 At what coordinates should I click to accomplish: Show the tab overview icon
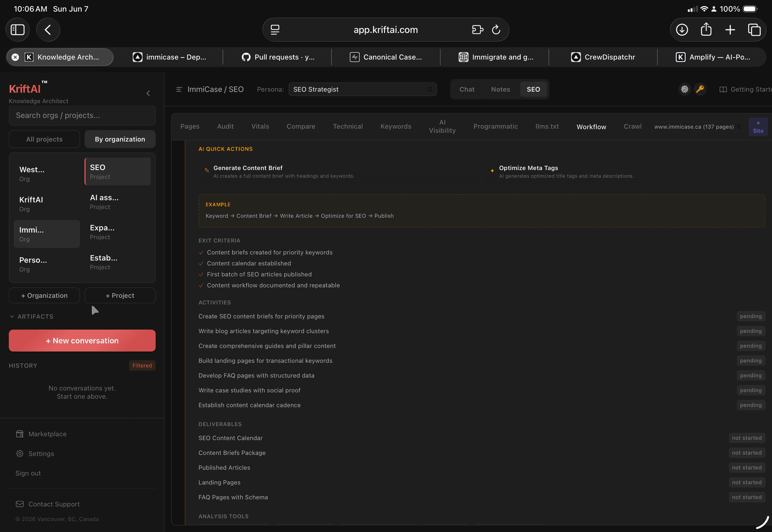754,30
